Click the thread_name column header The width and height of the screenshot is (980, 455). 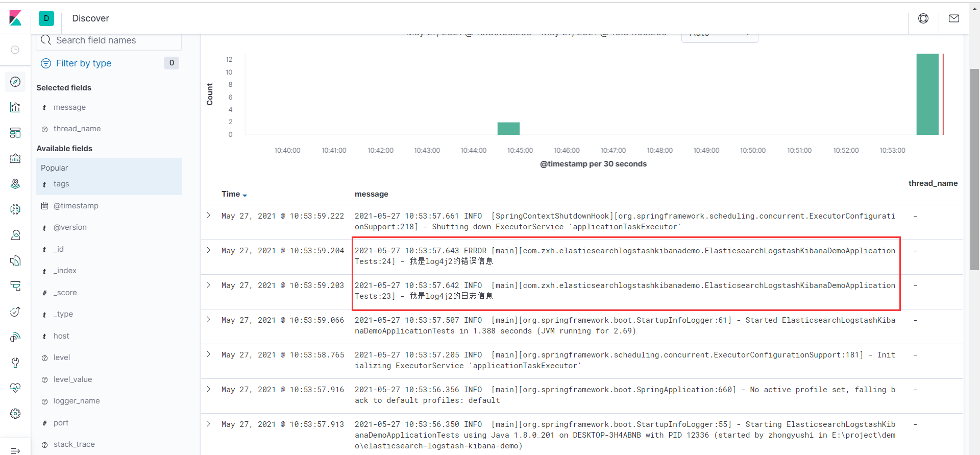pyautogui.click(x=933, y=183)
